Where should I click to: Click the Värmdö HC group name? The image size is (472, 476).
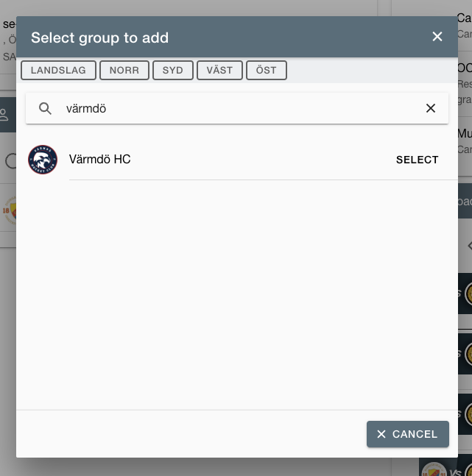tap(99, 159)
